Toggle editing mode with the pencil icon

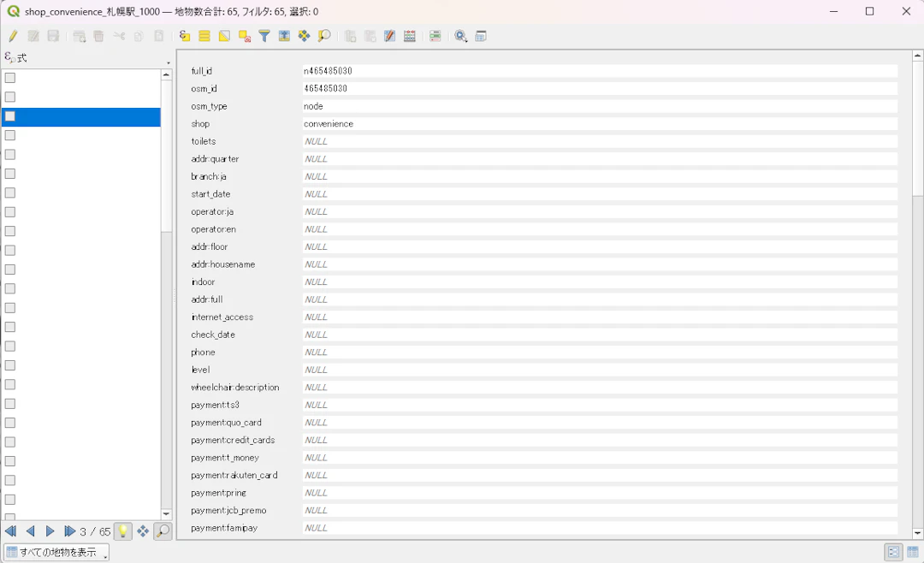pos(13,36)
